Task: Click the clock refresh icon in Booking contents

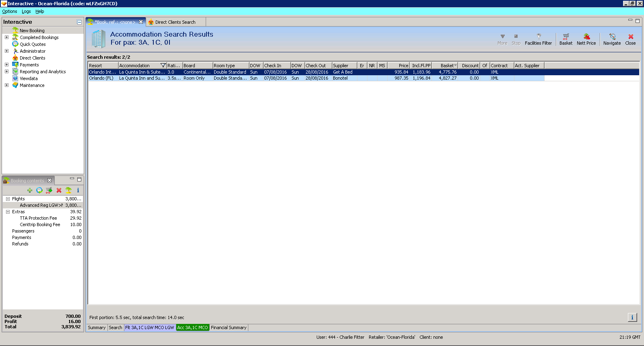Action: (39, 190)
